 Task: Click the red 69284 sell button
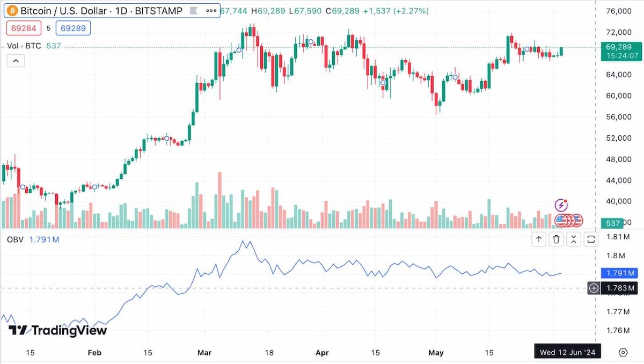24,28
